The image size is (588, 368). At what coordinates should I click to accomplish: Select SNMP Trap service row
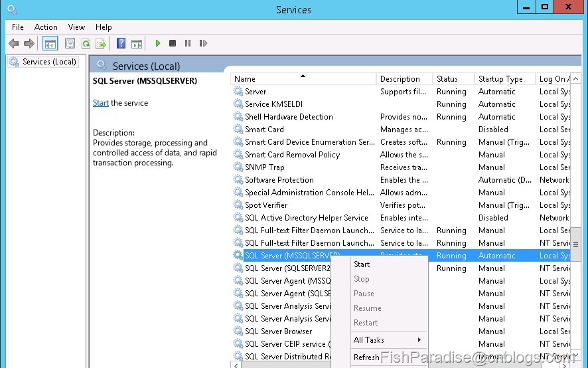402,167
